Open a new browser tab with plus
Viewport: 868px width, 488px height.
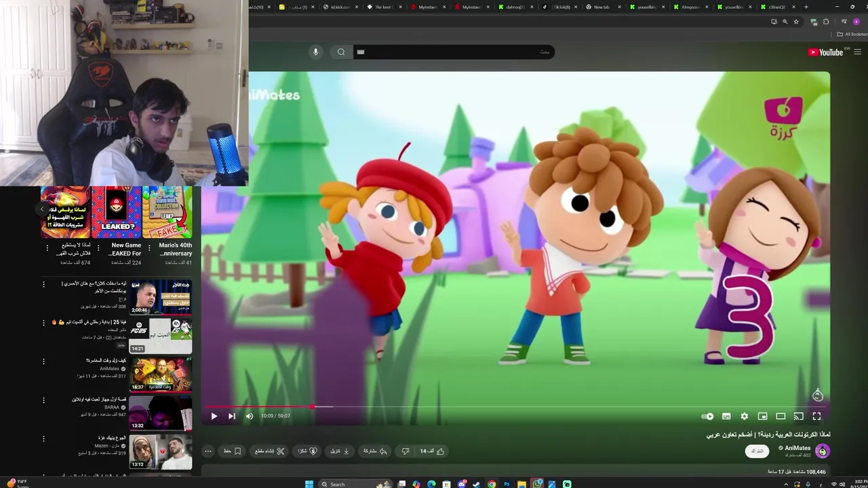[806, 7]
